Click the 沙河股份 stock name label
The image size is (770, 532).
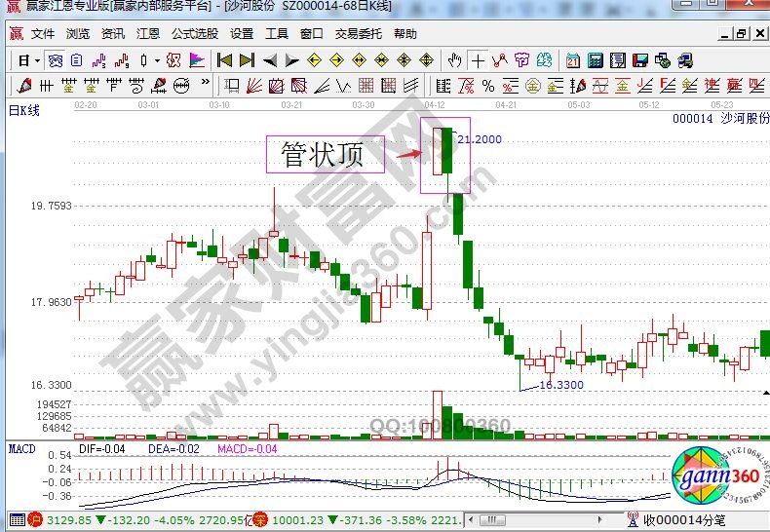click(x=743, y=119)
